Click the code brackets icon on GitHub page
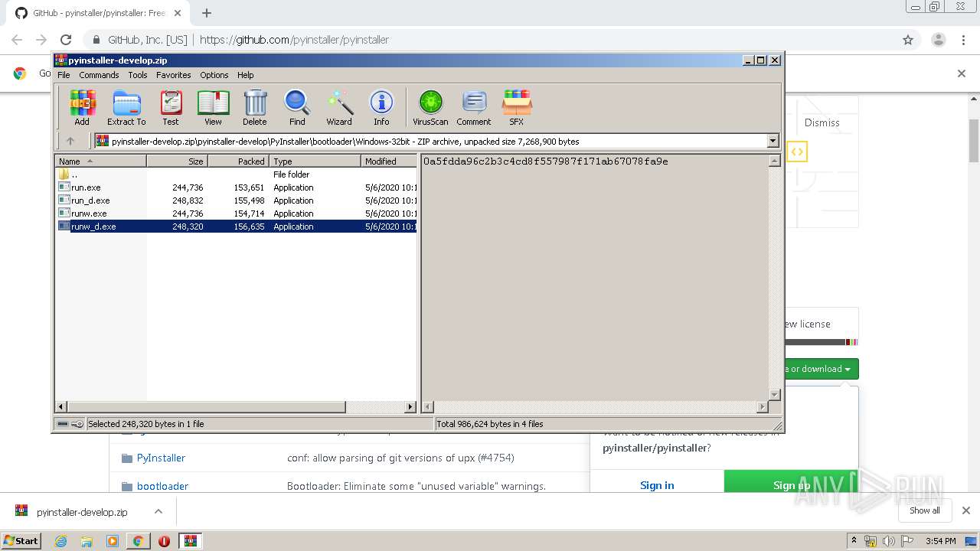The width and height of the screenshot is (980, 551). [x=797, y=152]
